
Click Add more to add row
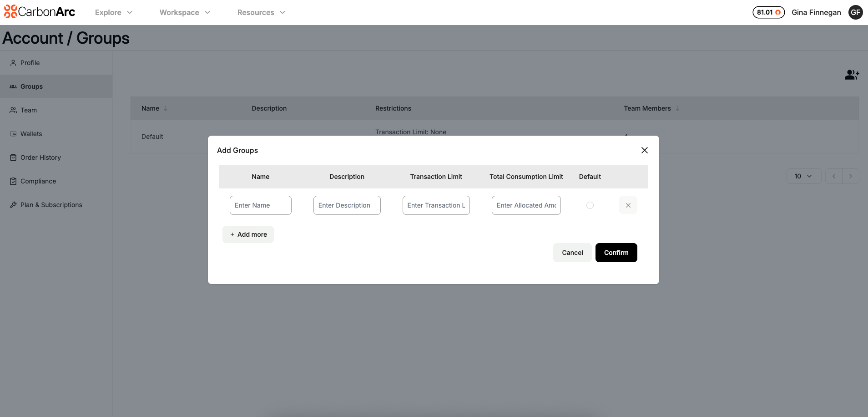(x=248, y=234)
